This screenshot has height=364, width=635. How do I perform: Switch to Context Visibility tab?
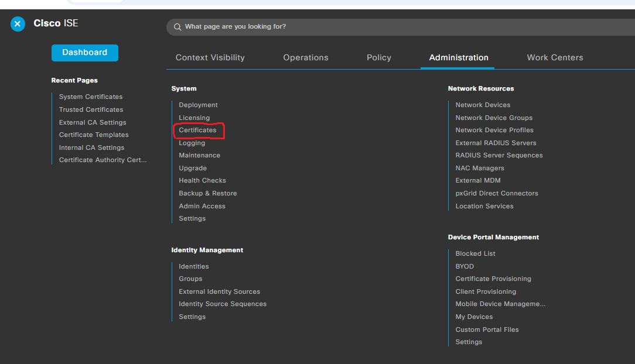coord(210,57)
